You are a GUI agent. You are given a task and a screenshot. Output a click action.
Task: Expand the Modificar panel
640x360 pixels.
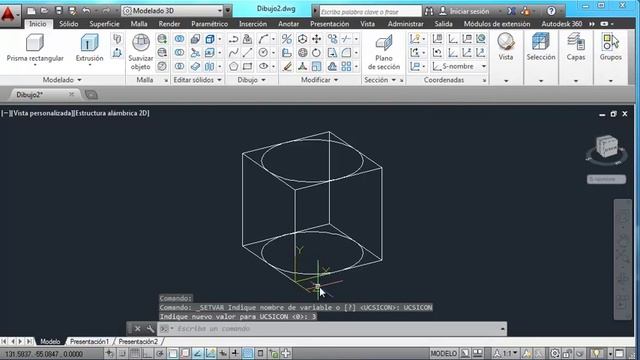(336, 80)
